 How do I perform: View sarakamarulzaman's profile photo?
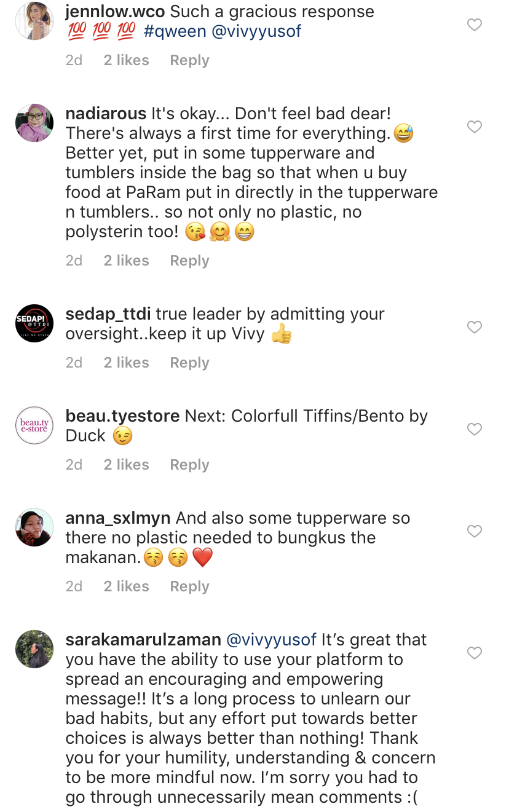coord(34,649)
